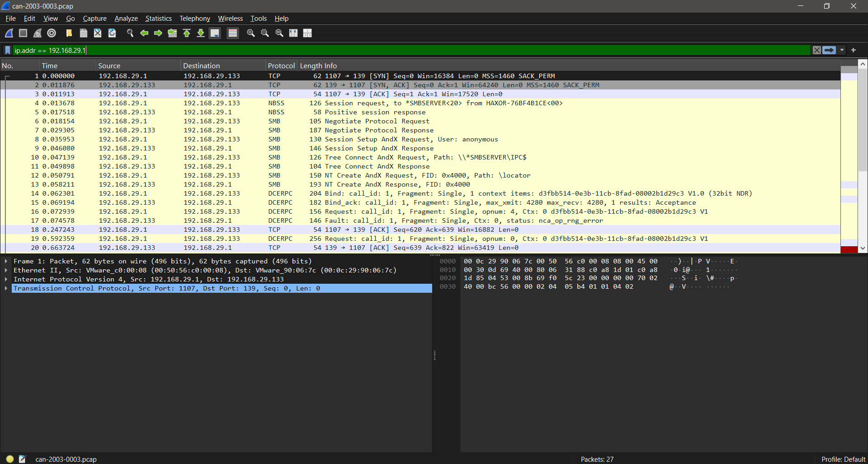Save this capture file
The image size is (868, 464).
click(x=84, y=33)
